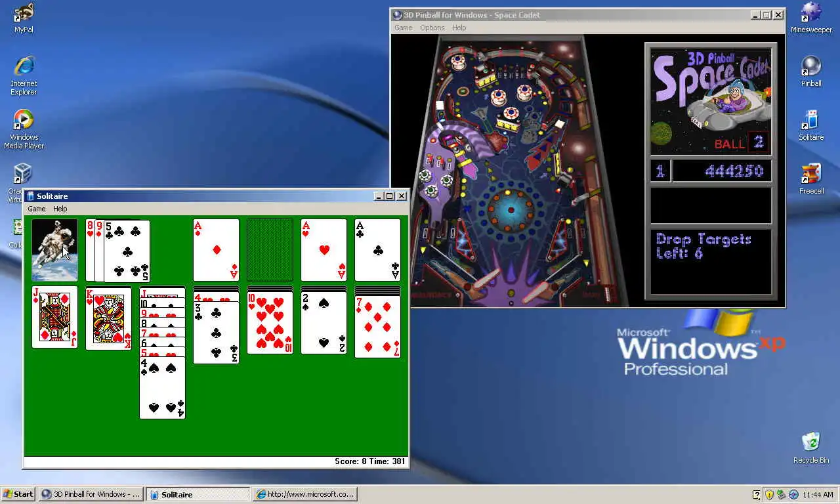Click the Ace of clubs foundation pile
This screenshot has width=840, height=504.
[x=377, y=250]
